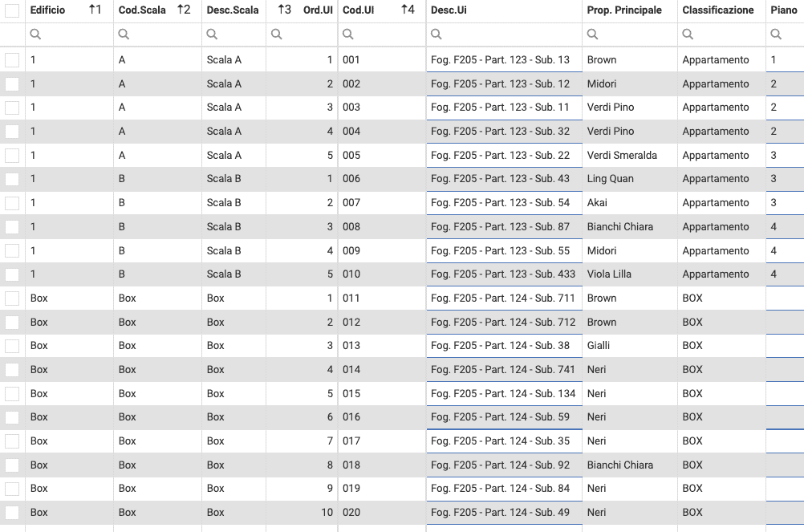Edit Desc.Ui cell ending in Sub. 711
The image size is (804, 532).
point(504,298)
